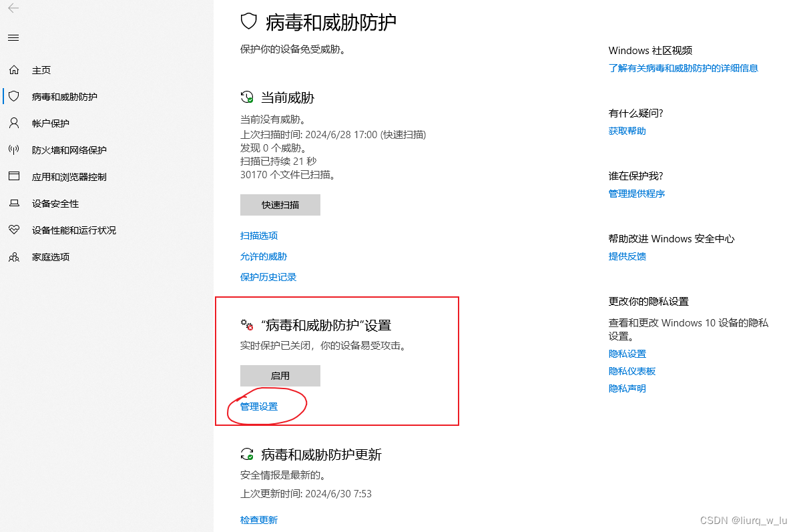Click the back arrow icon
The width and height of the screenshot is (797, 532).
click(x=13, y=7)
